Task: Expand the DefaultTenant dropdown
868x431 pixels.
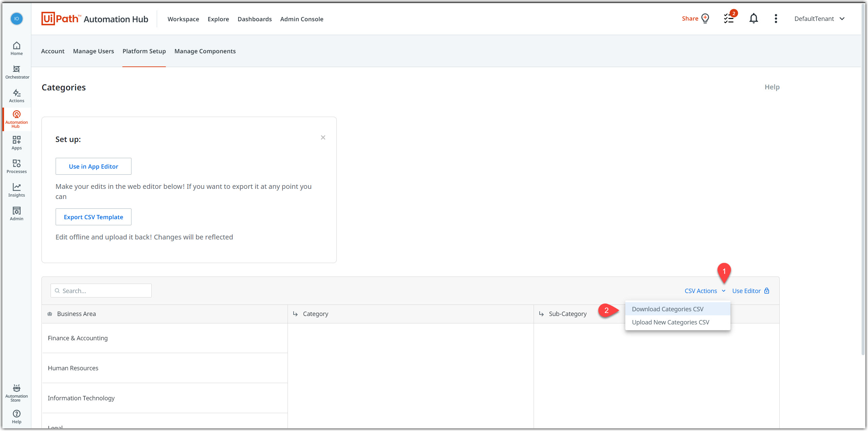Action: [819, 19]
